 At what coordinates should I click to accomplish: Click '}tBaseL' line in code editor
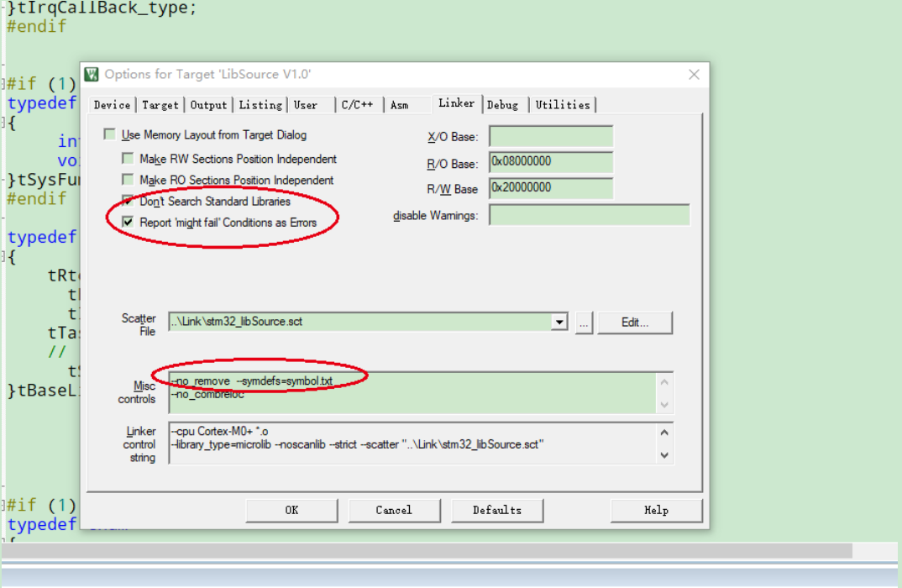(43, 390)
